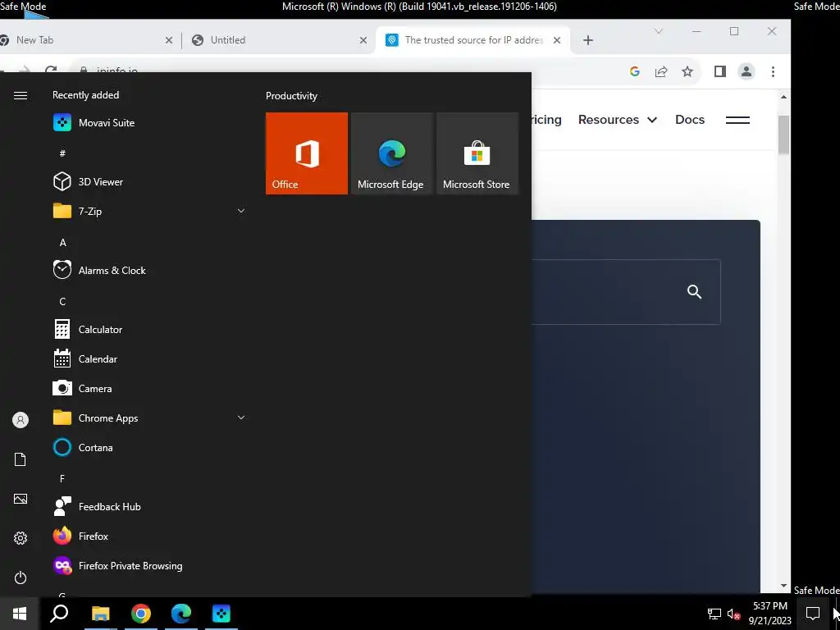Click the taskbar clock and date
The width and height of the screenshot is (840, 630).
pos(769,614)
